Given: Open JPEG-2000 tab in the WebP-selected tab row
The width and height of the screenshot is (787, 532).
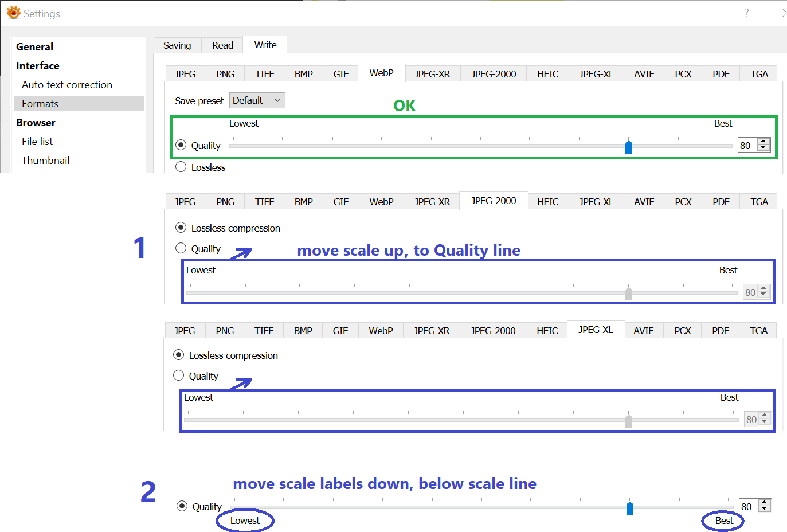Looking at the screenshot, I should (494, 74).
